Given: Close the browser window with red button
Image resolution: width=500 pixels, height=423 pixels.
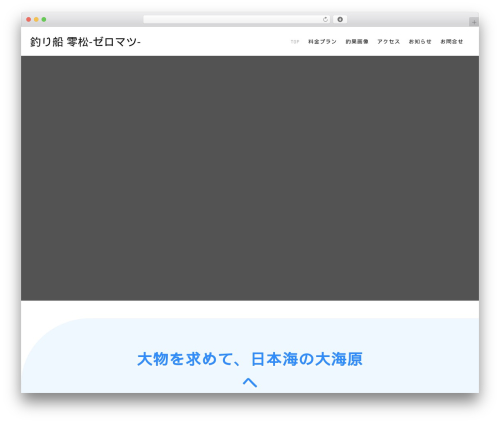Looking at the screenshot, I should tap(29, 19).
